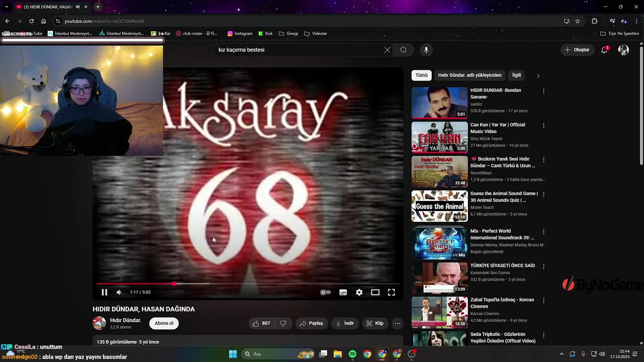This screenshot has height=362, width=644.
Task: Open the Givegi bookmarks folder
Action: [x=288, y=34]
